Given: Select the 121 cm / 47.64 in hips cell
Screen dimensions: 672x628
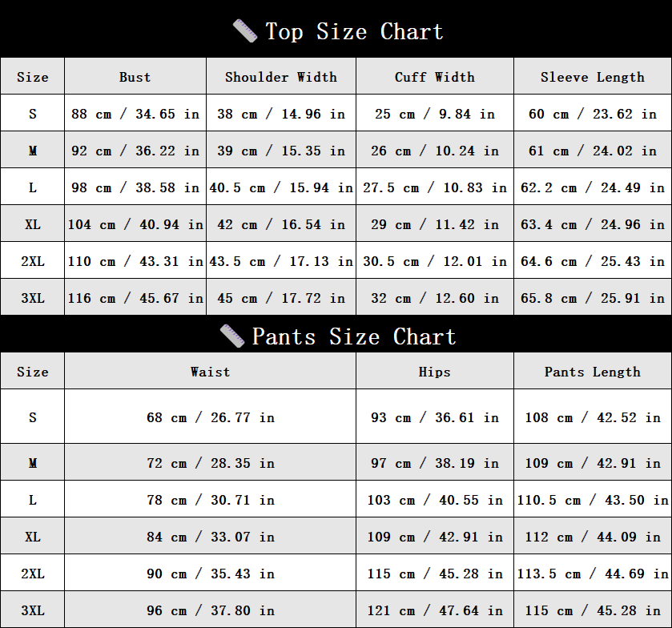Looking at the screenshot, I should tap(435, 610).
